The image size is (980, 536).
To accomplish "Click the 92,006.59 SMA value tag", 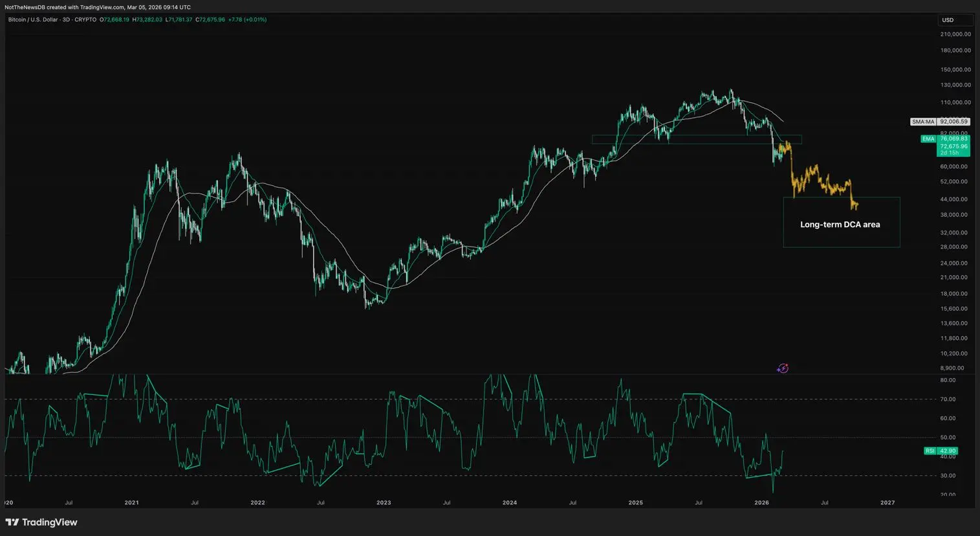I will tap(953, 122).
